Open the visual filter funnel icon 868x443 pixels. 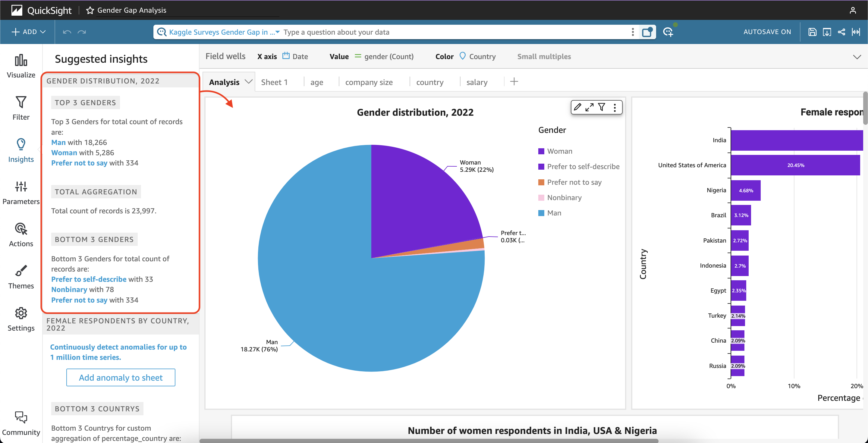coord(602,107)
